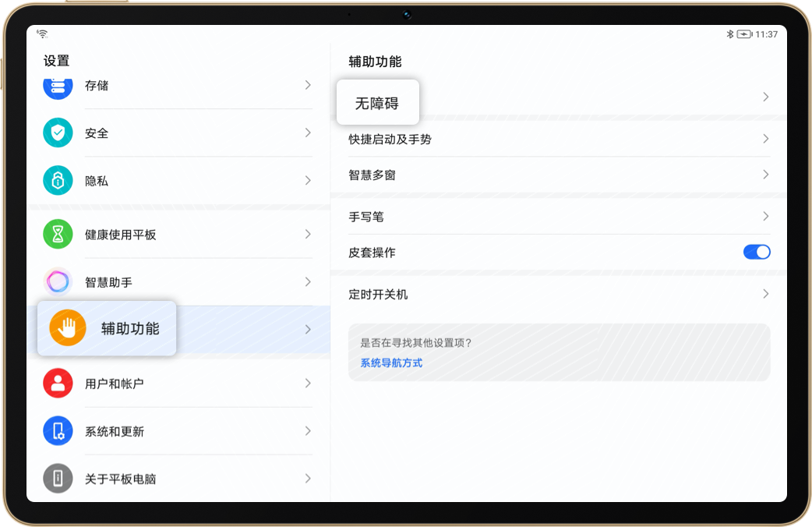The width and height of the screenshot is (812, 527).
Task: Click the 关于平板电脑 row chevron
Action: 308,479
